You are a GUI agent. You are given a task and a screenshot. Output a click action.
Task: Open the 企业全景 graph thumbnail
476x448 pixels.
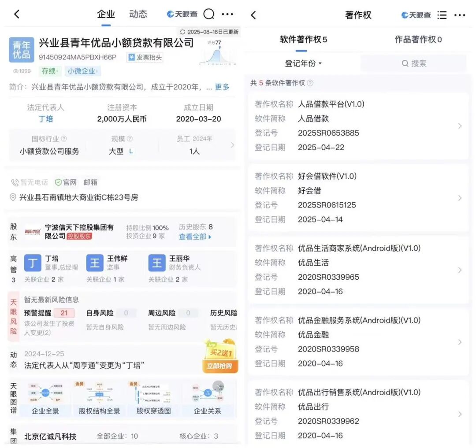[45, 398]
